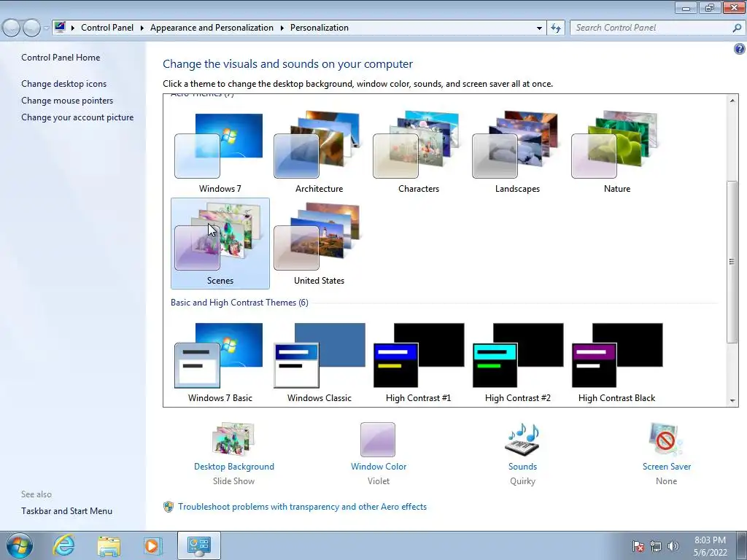Apply the United States theme
The width and height of the screenshot is (747, 560).
pos(319,244)
